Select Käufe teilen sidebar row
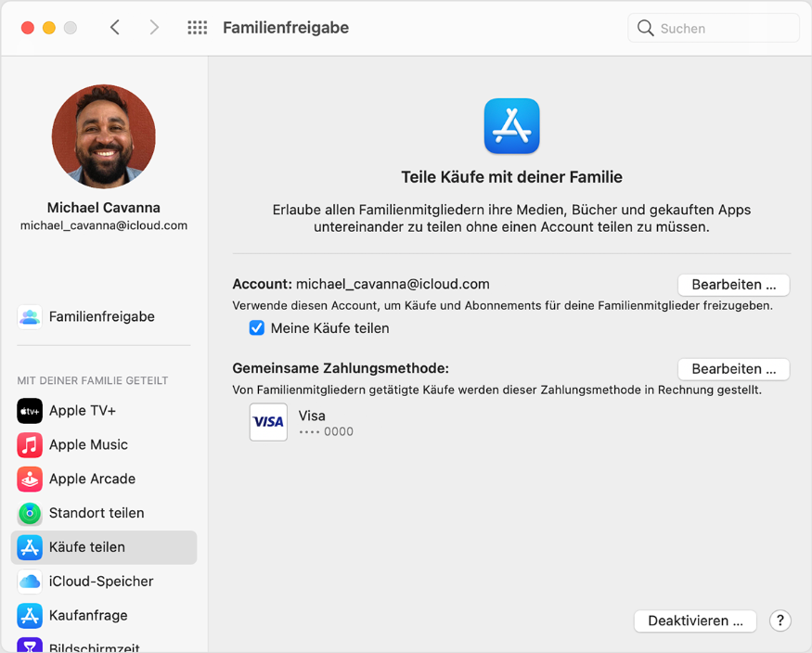This screenshot has width=812, height=653. click(104, 547)
